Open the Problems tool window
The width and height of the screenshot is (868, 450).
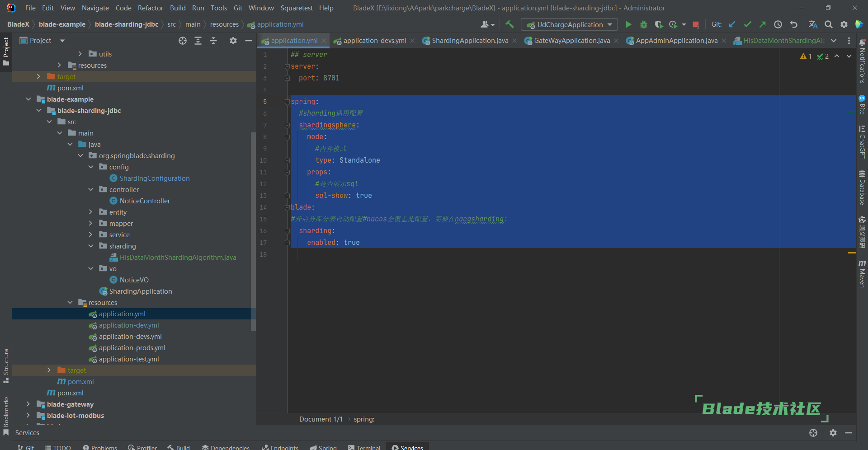coord(100,447)
